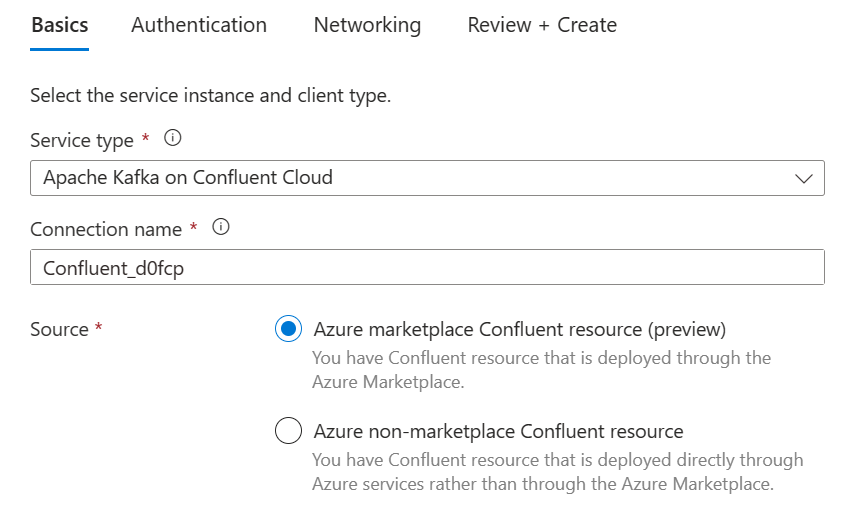
Task: Open the Review + Create tab
Action: click(542, 25)
